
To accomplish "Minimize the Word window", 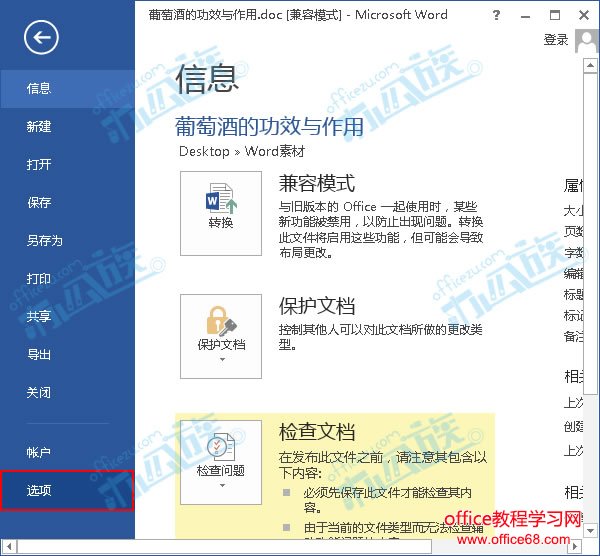I will pyautogui.click(x=525, y=16).
